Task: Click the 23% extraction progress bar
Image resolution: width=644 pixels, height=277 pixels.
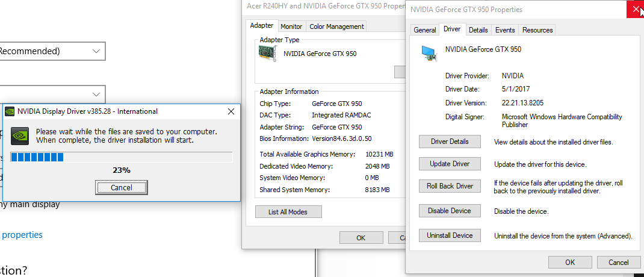Action: 121,157
